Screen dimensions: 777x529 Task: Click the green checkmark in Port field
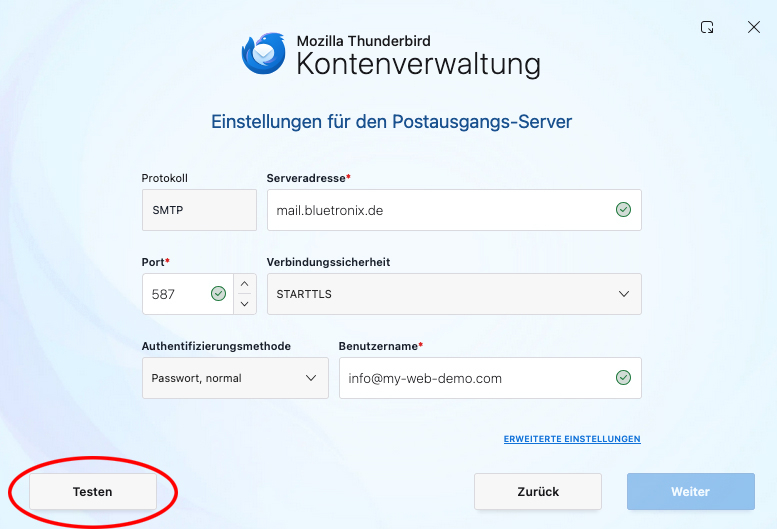219,294
